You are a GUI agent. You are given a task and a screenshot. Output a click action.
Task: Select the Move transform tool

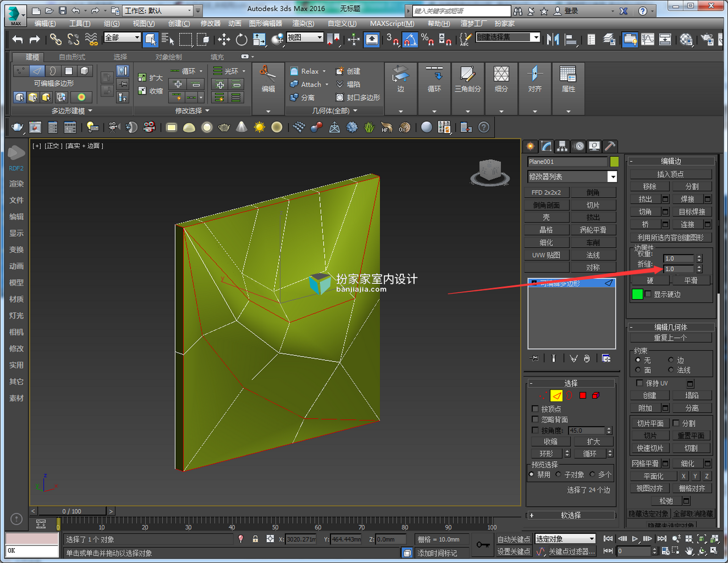(224, 39)
